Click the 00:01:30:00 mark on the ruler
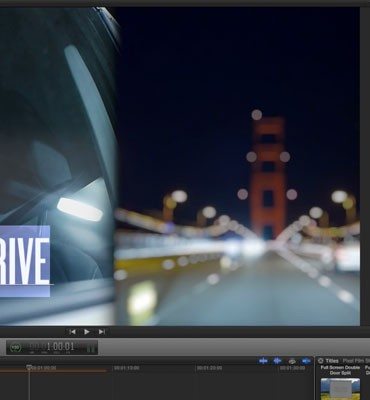 tap(292, 368)
